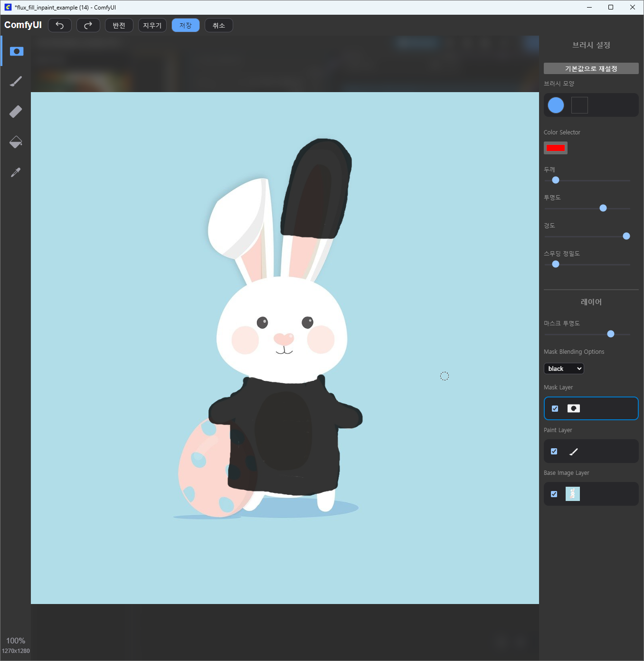Toggle Paint Layer visibility checkbox
This screenshot has height=661, width=644.
(554, 451)
